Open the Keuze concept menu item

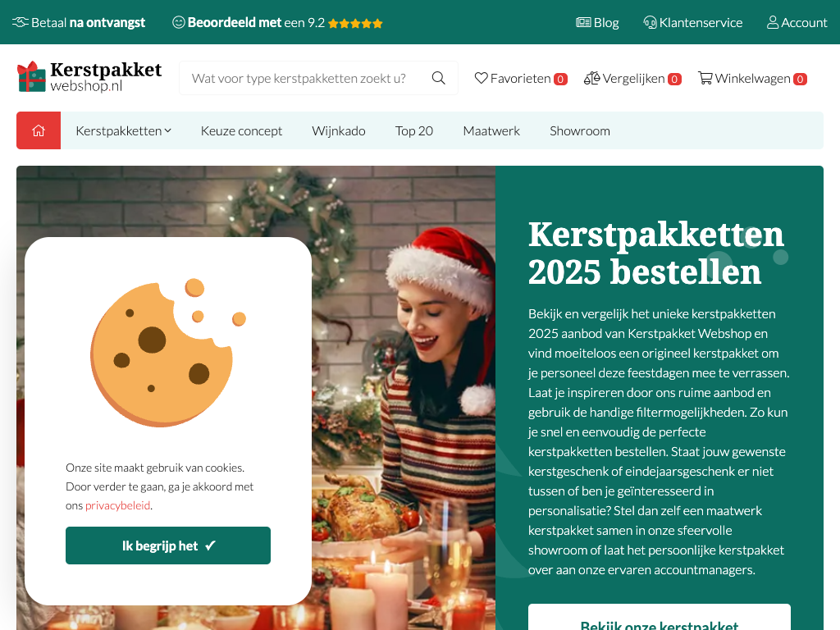pos(242,130)
